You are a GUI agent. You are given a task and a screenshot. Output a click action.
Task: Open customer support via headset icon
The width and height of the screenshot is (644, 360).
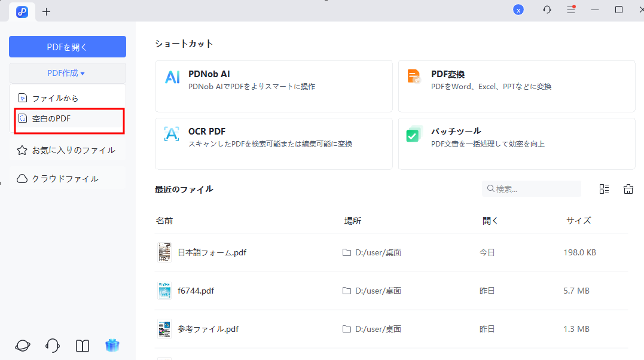(52, 346)
